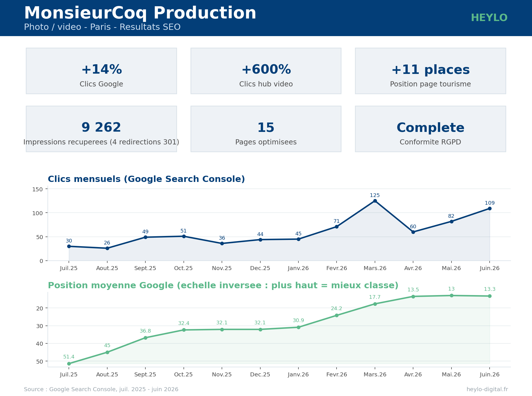532x396 pixels.
Task: Click the "9 262" impressions value
Action: [x=101, y=127]
